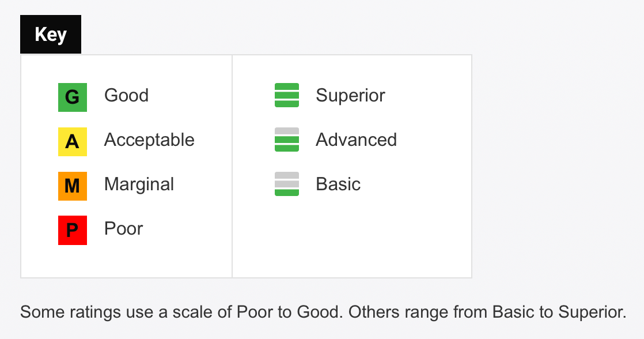Click the 'Others range from Basic' sentence
This screenshot has width=644, height=339.
pyautogui.click(x=487, y=312)
